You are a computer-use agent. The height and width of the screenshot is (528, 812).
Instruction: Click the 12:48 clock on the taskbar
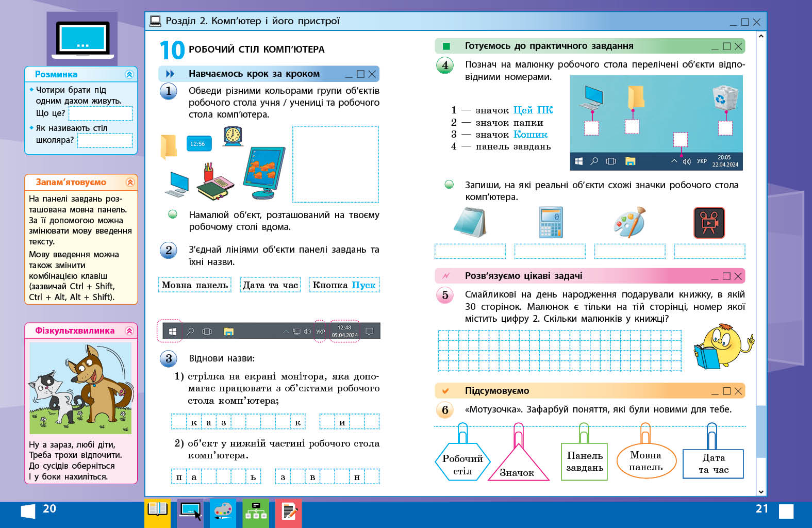(344, 331)
